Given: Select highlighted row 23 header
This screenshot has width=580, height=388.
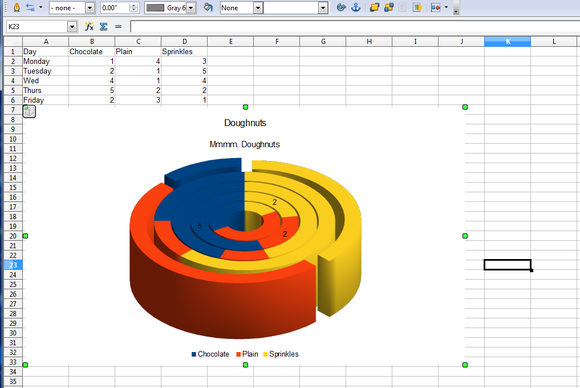Looking at the screenshot, I should 13,265.
